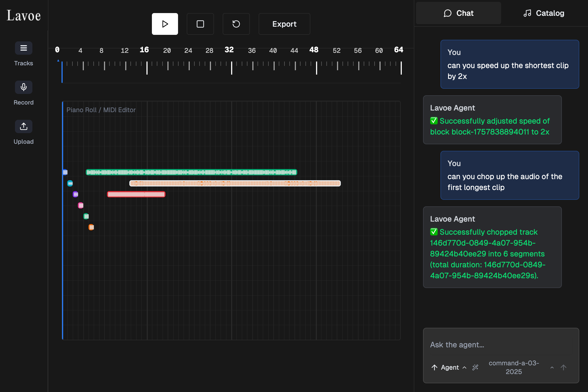Click the Export button
This screenshot has height=392, width=588.
[284, 24]
